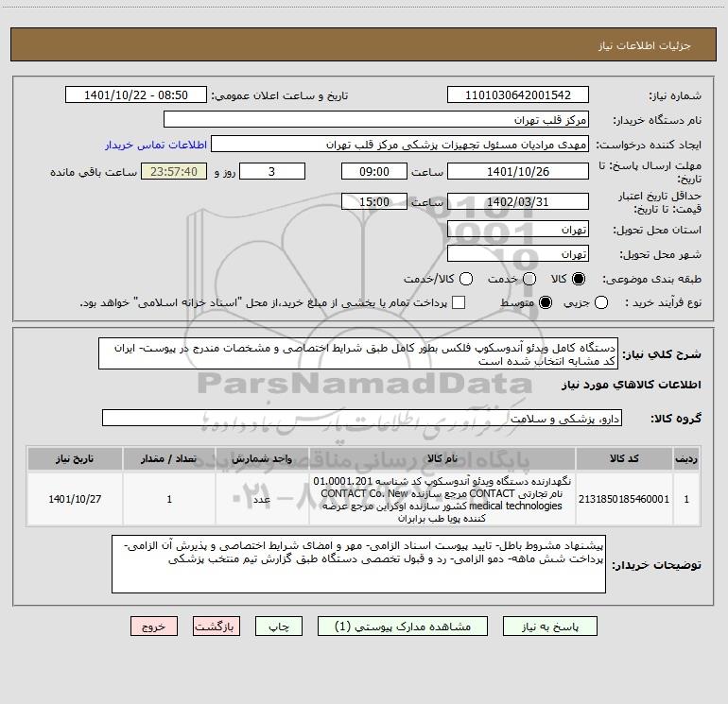Select the جزیی purchase type radio
This screenshot has width=728, height=704.
click(600, 302)
